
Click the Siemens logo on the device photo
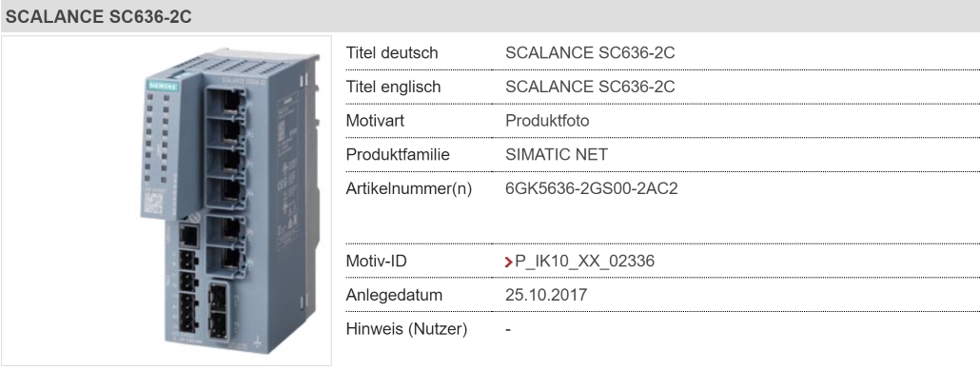tap(163, 88)
